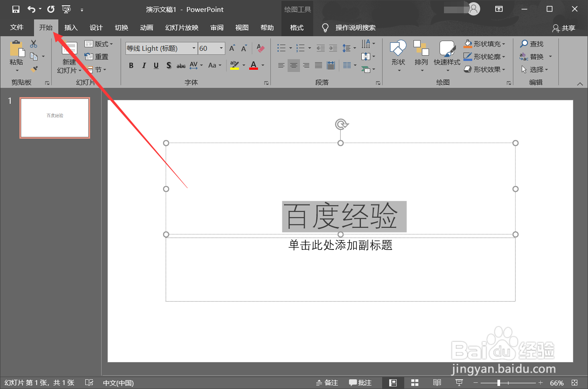Open Notes 备注 pane from status bar

click(327, 382)
